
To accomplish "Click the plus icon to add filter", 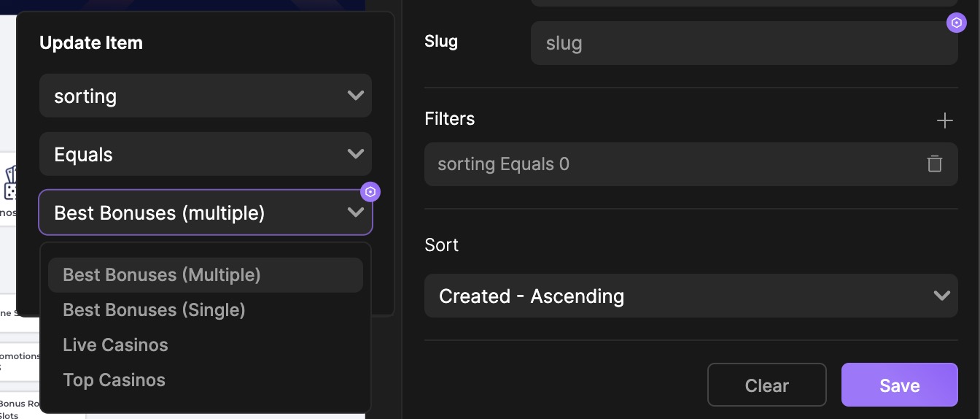I will [x=944, y=120].
